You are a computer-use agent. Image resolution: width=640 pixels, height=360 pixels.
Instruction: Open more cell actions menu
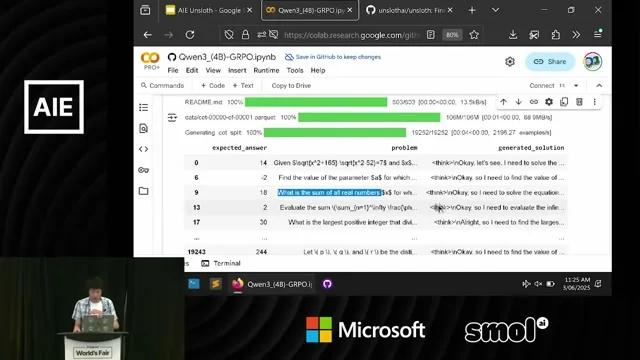(594, 102)
